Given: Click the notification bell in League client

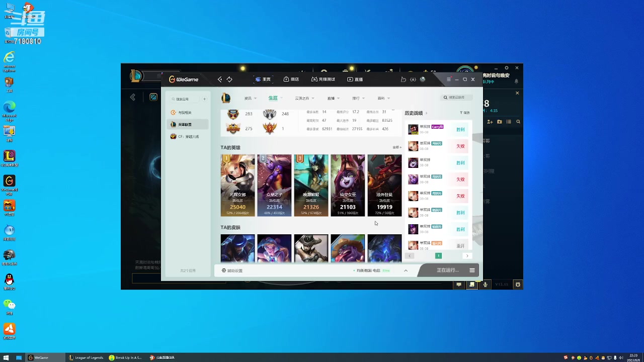Looking at the screenshot, I should (x=516, y=81).
